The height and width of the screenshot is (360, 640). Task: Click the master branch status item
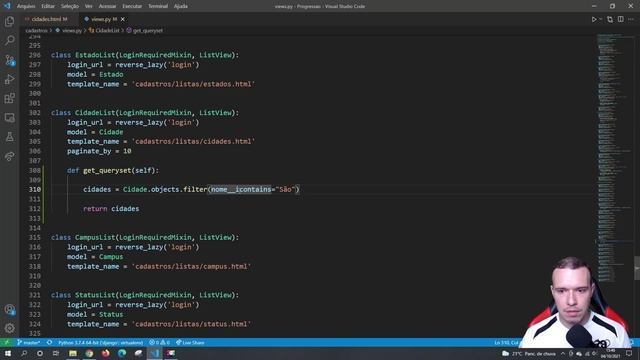point(29,342)
